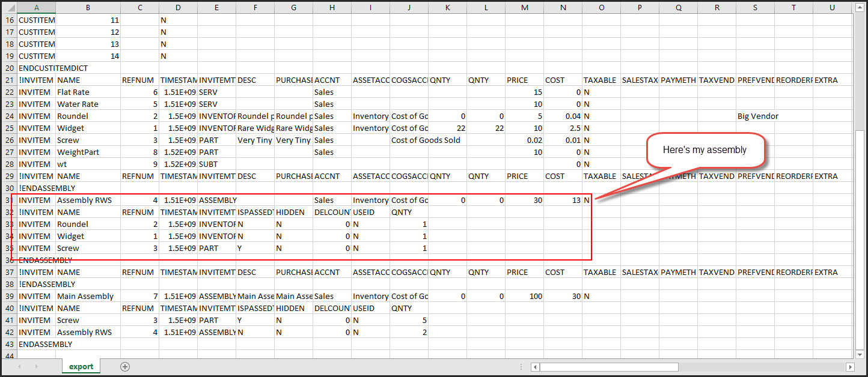Click the PREFVEND header cell in row 29

(x=755, y=176)
